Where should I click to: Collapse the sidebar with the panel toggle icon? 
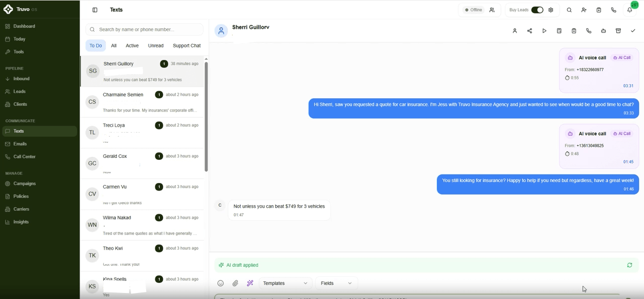tap(95, 10)
